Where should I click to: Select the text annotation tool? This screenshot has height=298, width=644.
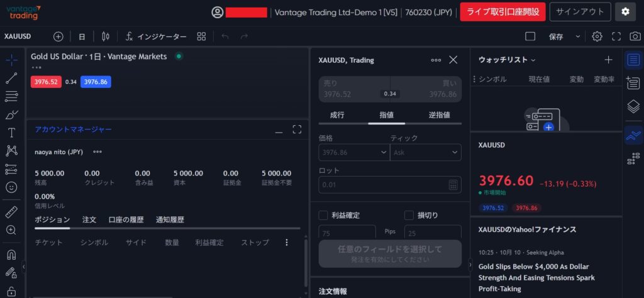tap(11, 133)
